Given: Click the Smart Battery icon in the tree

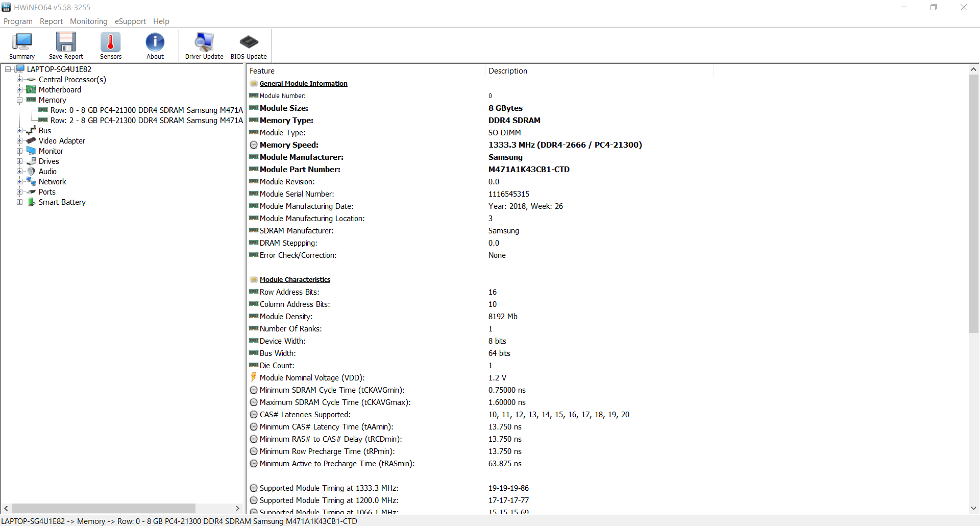Looking at the screenshot, I should tap(31, 202).
